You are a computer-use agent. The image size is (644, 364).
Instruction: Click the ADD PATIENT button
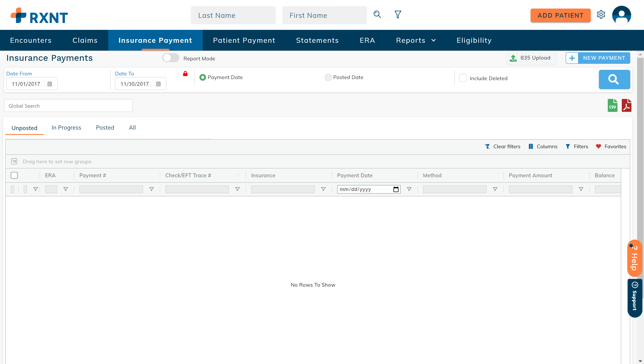point(560,15)
